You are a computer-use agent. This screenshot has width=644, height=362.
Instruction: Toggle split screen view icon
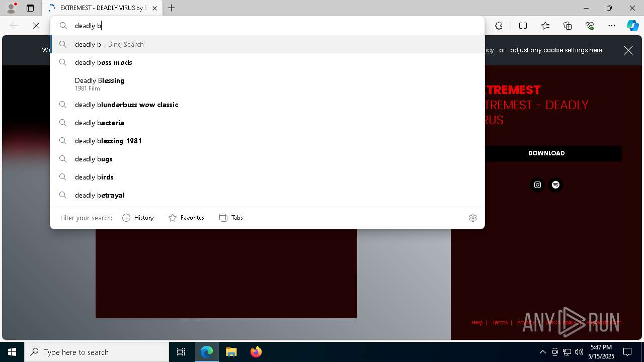(x=523, y=26)
